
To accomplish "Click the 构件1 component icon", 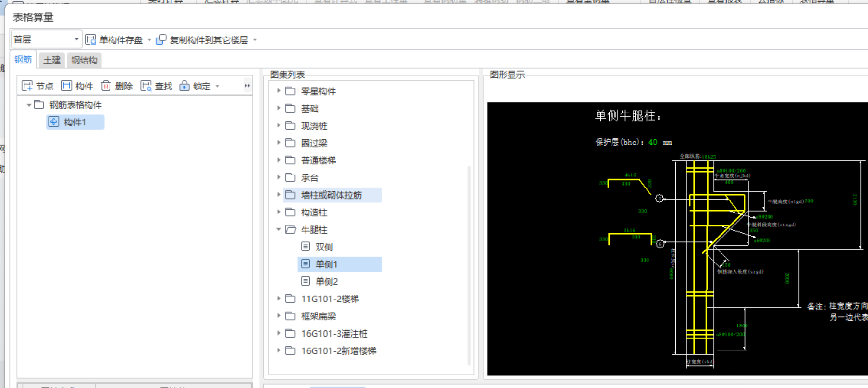I will click(54, 122).
